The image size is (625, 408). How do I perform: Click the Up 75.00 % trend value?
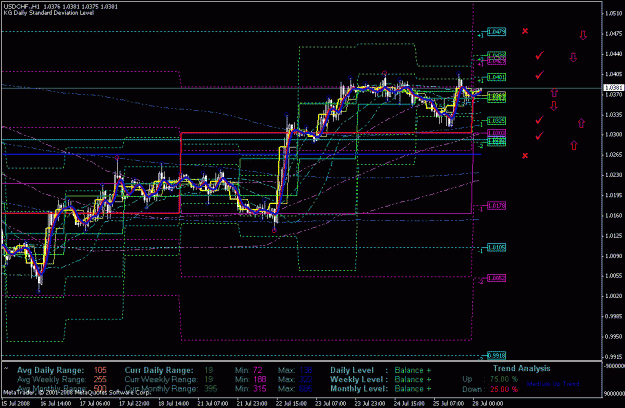tap(504, 379)
